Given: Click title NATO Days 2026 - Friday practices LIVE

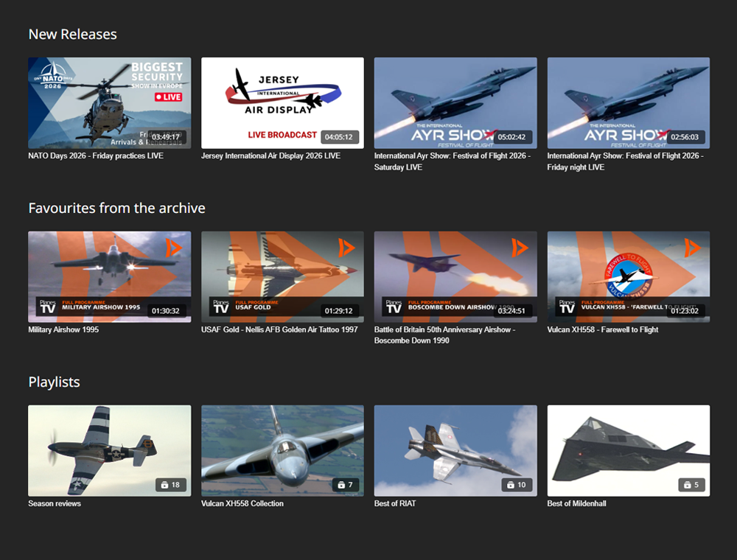Looking at the screenshot, I should pyautogui.click(x=96, y=156).
